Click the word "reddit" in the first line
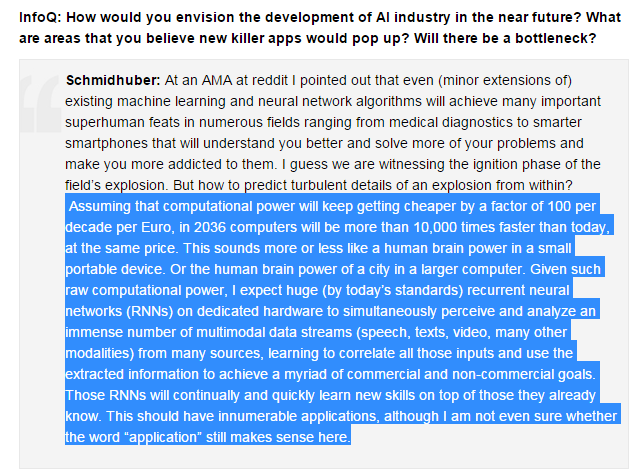The image size is (641, 469). [x=270, y=80]
